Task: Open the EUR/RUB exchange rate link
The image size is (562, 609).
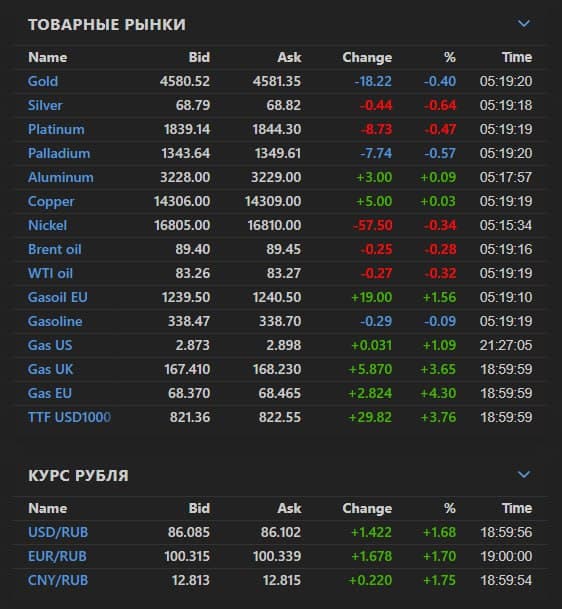Action: 57,557
